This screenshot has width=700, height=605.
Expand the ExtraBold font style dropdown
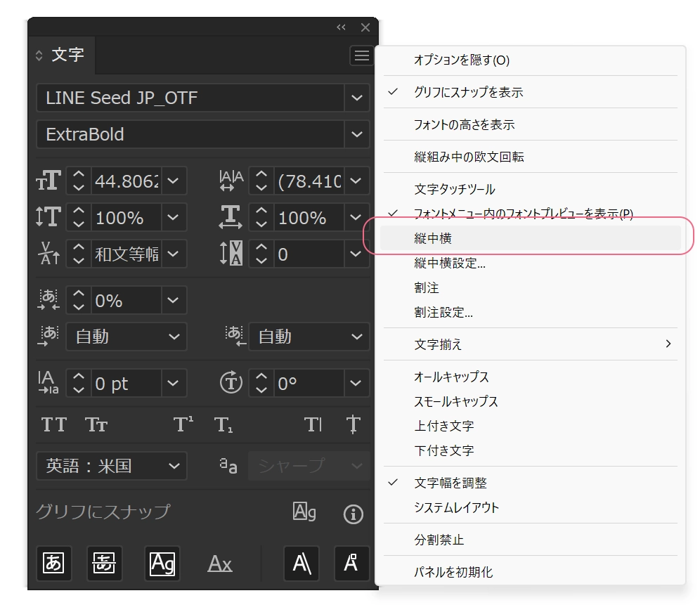(x=357, y=134)
